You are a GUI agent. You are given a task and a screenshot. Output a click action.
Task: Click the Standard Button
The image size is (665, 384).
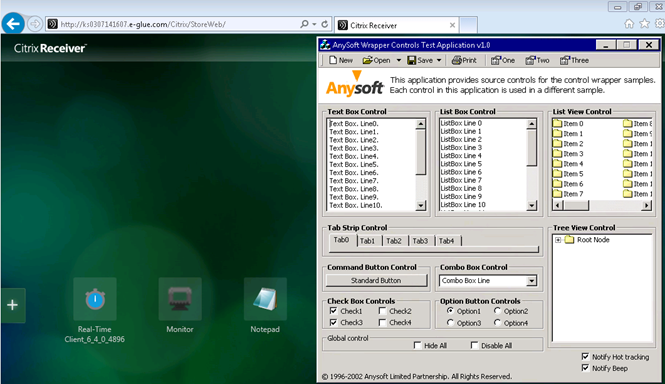pyautogui.click(x=376, y=280)
